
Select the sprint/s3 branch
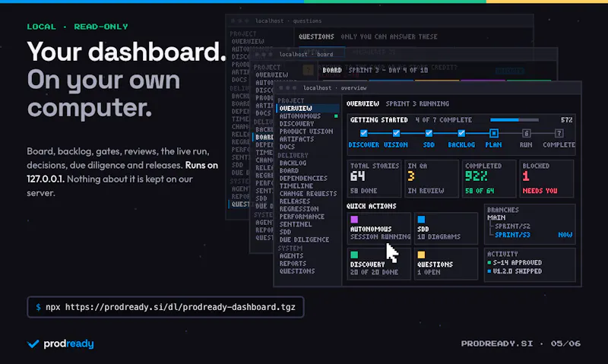[512, 235]
